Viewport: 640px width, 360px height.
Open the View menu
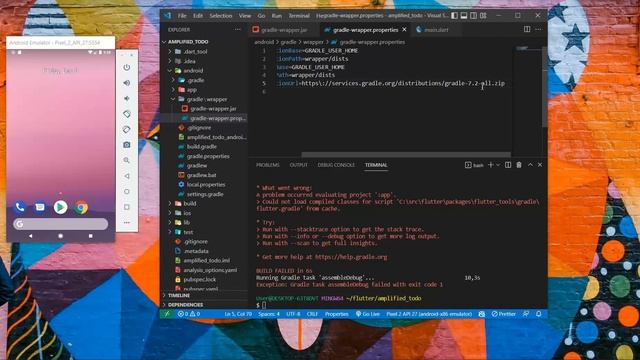coord(245,16)
